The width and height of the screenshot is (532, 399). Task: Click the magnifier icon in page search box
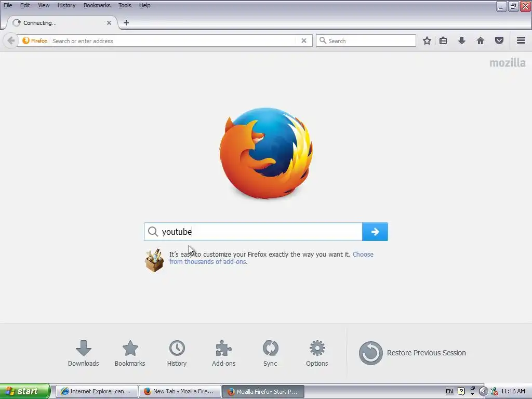point(153,232)
